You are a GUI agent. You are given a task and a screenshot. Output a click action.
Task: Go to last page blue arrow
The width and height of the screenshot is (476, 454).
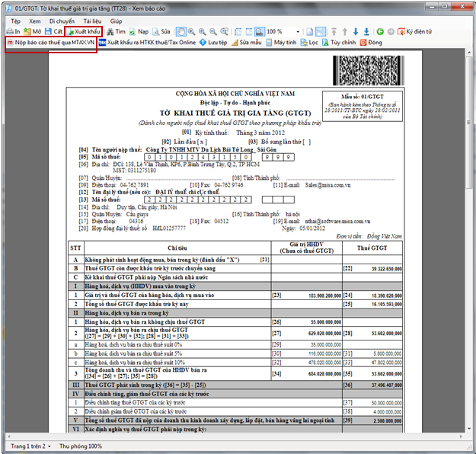(x=366, y=31)
